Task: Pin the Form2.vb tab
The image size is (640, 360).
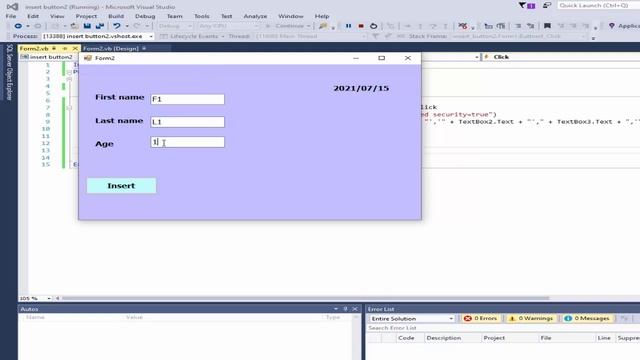Action: pyautogui.click(x=64, y=48)
